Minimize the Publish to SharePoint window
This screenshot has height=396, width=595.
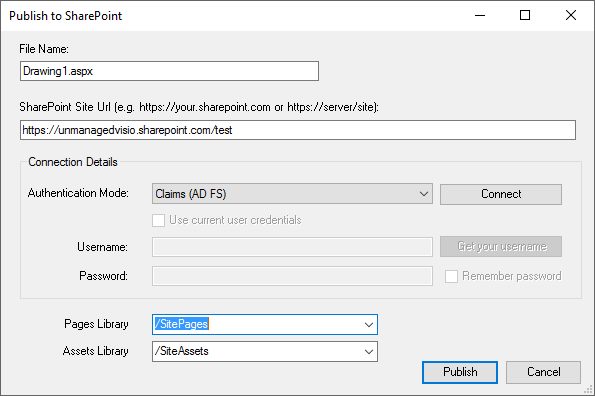pyautogui.click(x=480, y=15)
